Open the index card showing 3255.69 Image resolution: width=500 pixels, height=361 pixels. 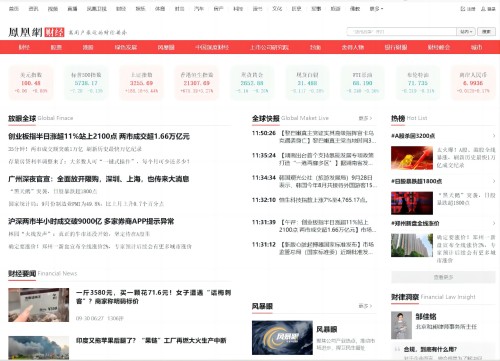click(141, 83)
